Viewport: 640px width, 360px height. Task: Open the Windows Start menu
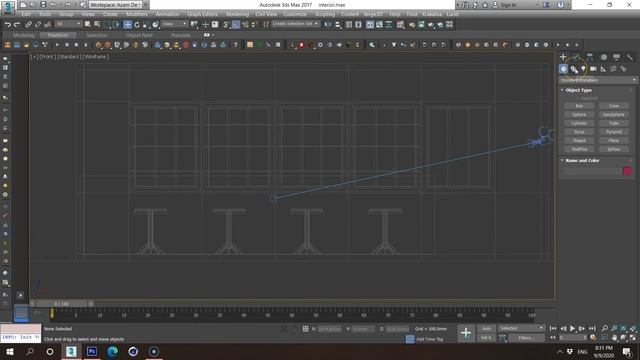(10, 351)
